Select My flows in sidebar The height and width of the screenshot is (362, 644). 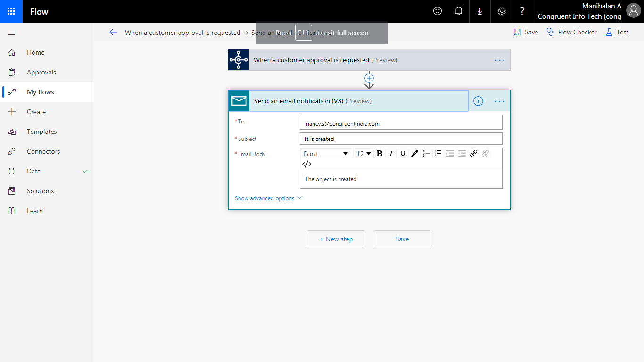[x=47, y=92]
